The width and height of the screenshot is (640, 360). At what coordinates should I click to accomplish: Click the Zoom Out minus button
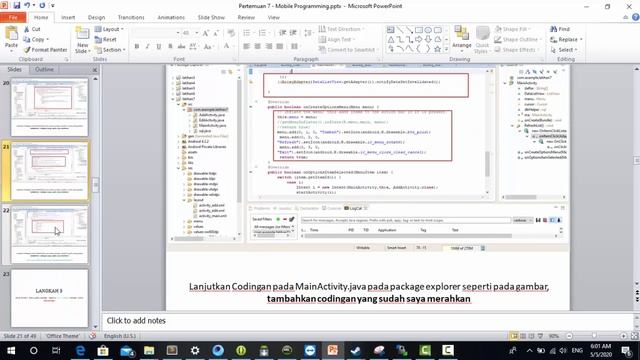click(x=569, y=336)
